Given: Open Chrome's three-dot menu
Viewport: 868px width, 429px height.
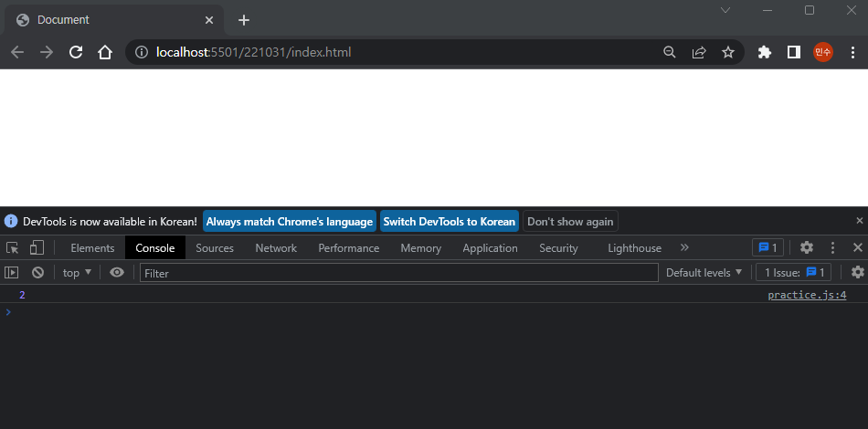Looking at the screenshot, I should point(853,53).
